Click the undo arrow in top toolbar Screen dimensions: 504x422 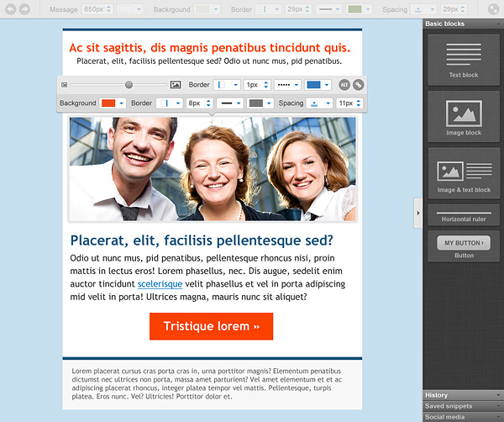pyautogui.click(x=11, y=9)
